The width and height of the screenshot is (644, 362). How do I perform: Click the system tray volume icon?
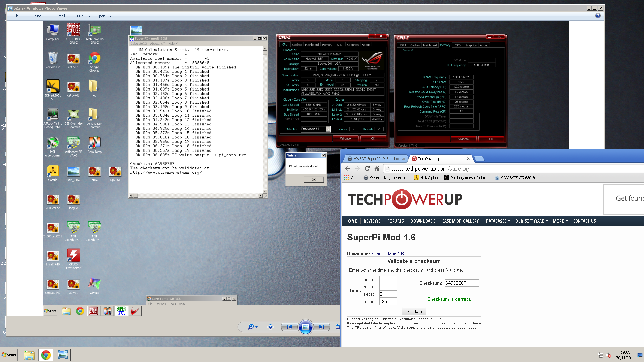609,355
